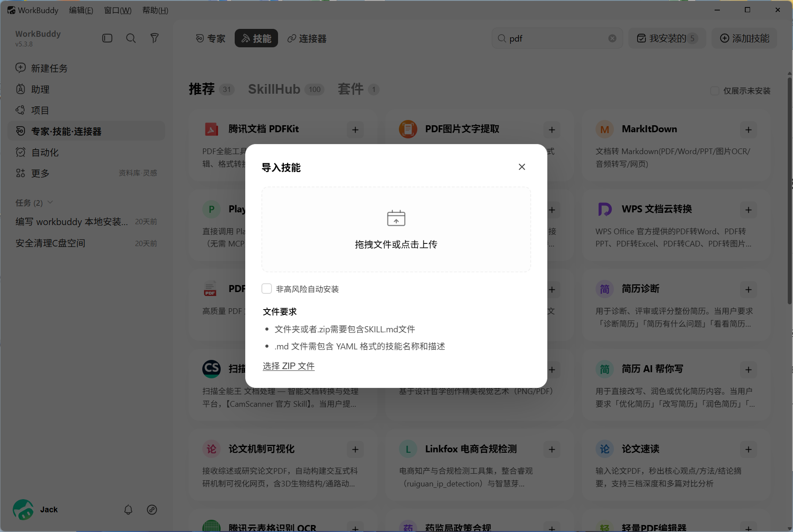Image resolution: width=793 pixels, height=532 pixels.
Task: Open 资料库 shortcut beside 更多
Action: click(130, 173)
